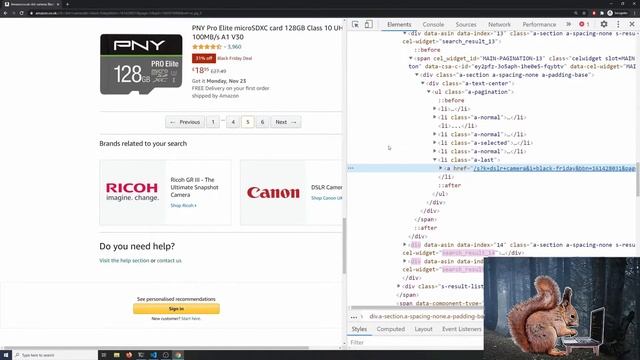Open the Computed pane tab
640x360 pixels.
(x=391, y=329)
